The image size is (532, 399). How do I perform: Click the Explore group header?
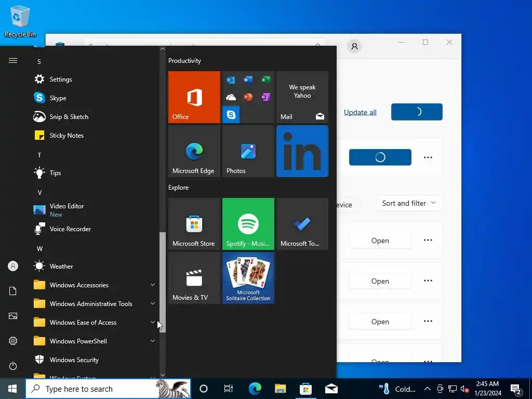tap(179, 187)
